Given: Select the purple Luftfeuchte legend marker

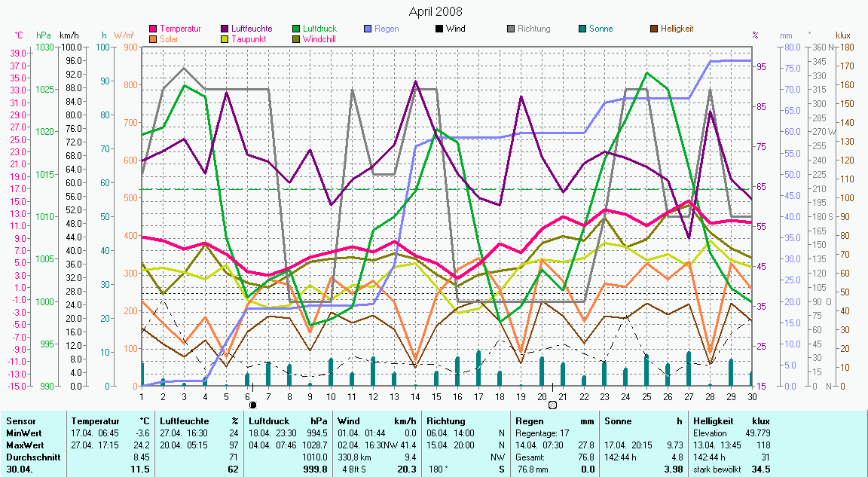Looking at the screenshot, I should (x=225, y=29).
